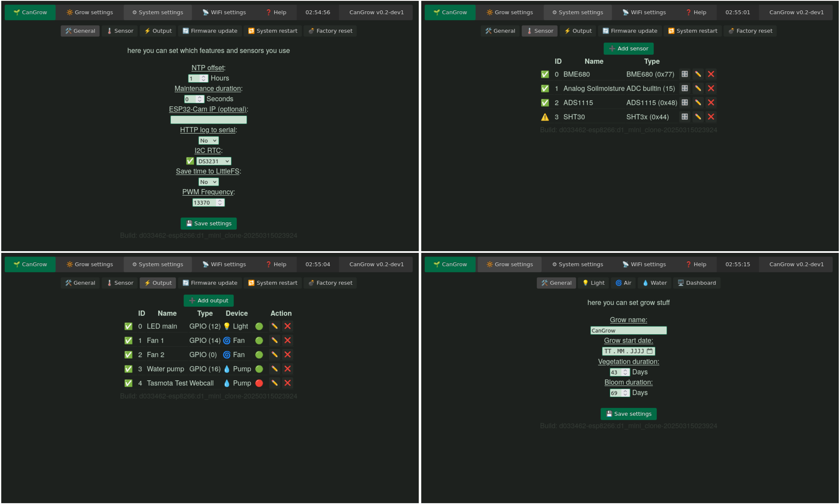The height and width of the screenshot is (504, 840).
Task: Delete the Tasmota Test Webcall output
Action: [x=287, y=383]
